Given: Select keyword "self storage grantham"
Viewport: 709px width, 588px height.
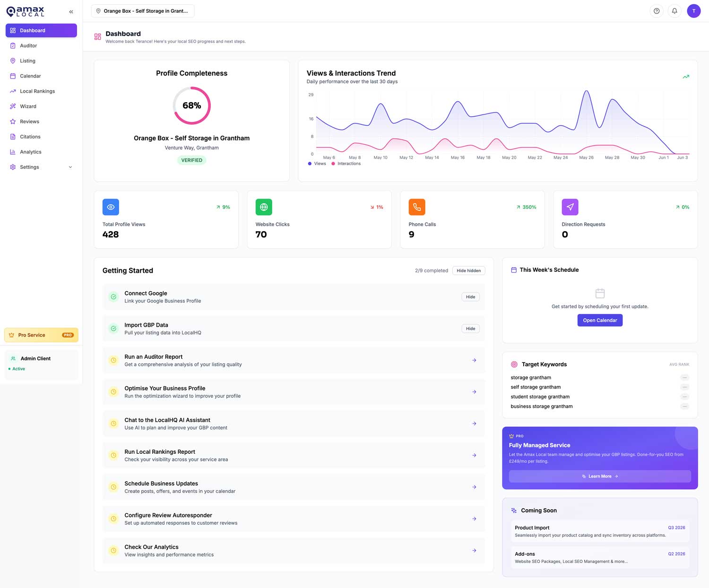Looking at the screenshot, I should click(x=536, y=387).
